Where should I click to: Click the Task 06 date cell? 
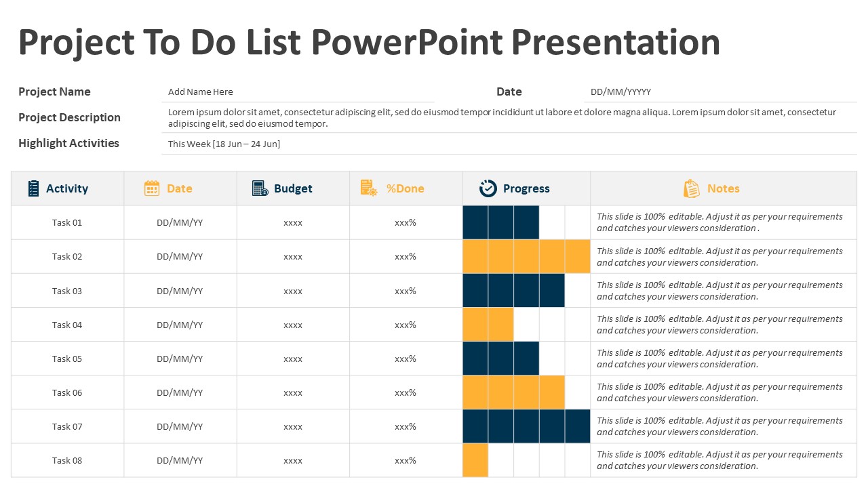[180, 392]
